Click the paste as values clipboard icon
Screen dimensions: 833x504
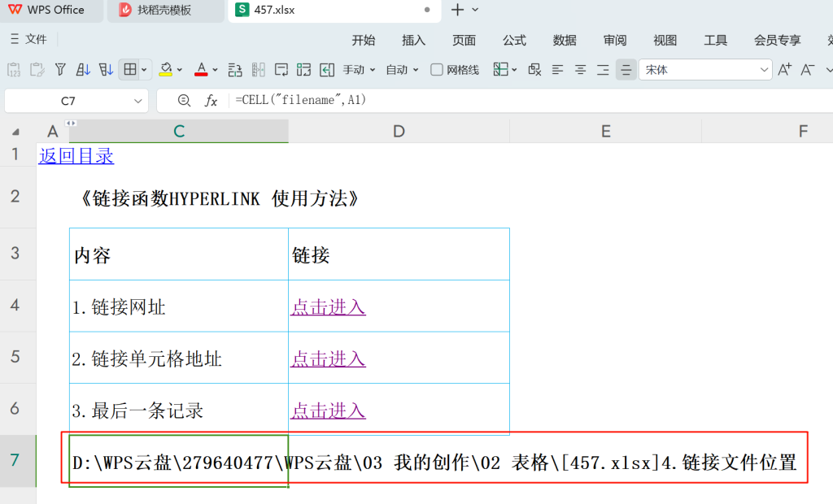pyautogui.click(x=14, y=70)
